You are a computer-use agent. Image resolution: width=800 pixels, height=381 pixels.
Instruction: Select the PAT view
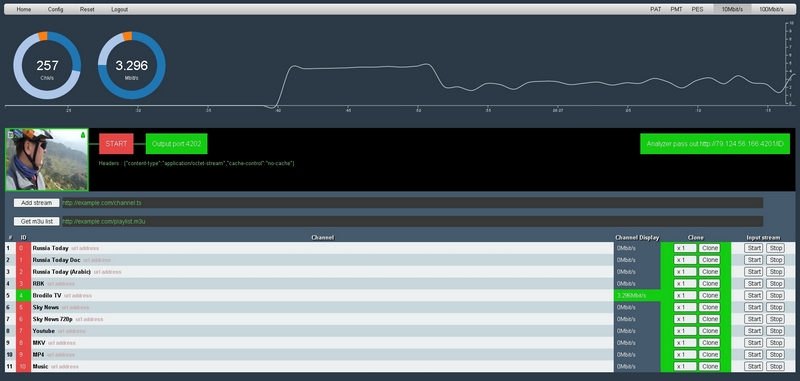coord(656,9)
